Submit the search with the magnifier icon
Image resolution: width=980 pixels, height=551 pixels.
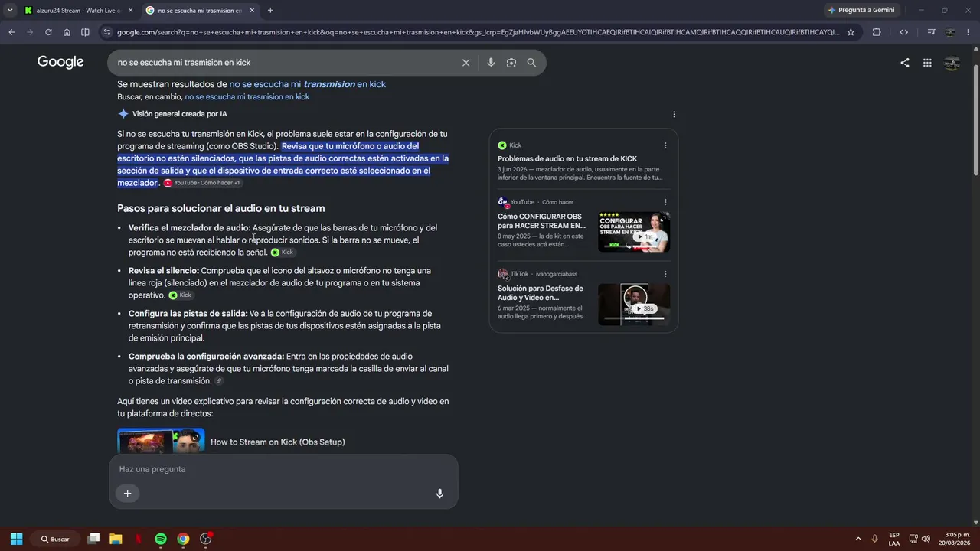pos(531,63)
